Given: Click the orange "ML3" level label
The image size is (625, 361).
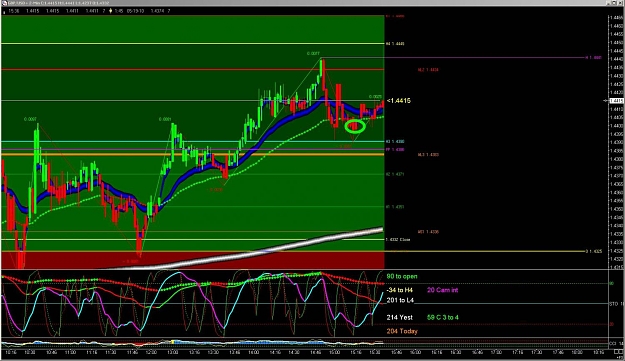Looking at the screenshot, I should (x=428, y=155).
